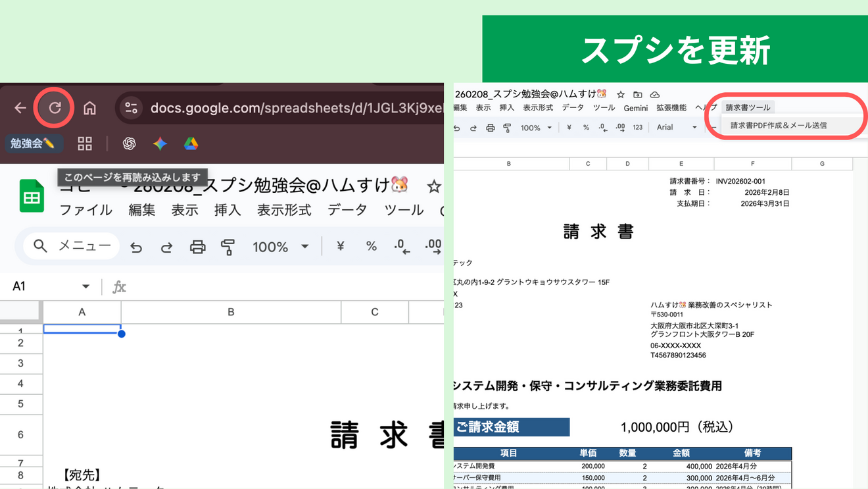The width and height of the screenshot is (868, 489).
Task: Open the ツール menu in left window
Action: pyautogui.click(x=404, y=210)
